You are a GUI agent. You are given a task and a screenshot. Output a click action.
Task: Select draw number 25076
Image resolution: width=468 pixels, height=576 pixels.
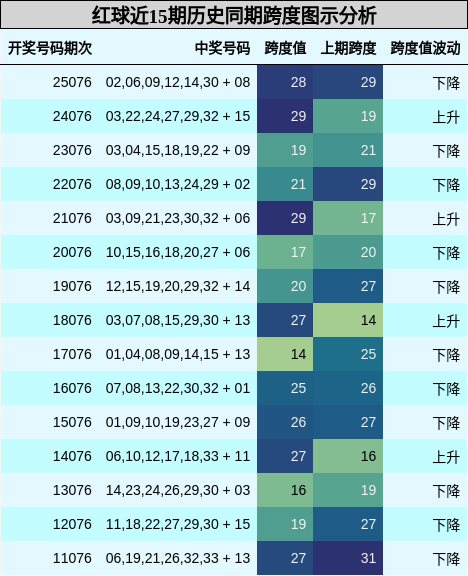pos(72,82)
